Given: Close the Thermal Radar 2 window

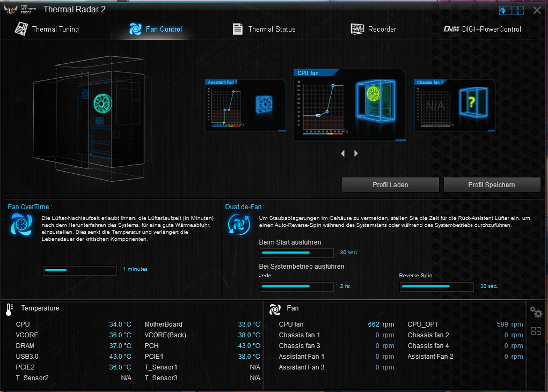Looking at the screenshot, I should (x=537, y=10).
